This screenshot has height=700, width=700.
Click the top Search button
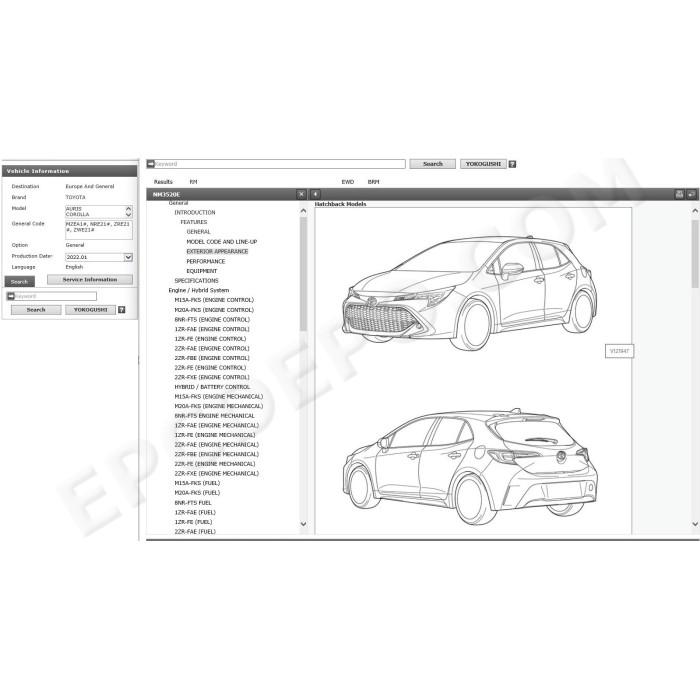coord(433,164)
